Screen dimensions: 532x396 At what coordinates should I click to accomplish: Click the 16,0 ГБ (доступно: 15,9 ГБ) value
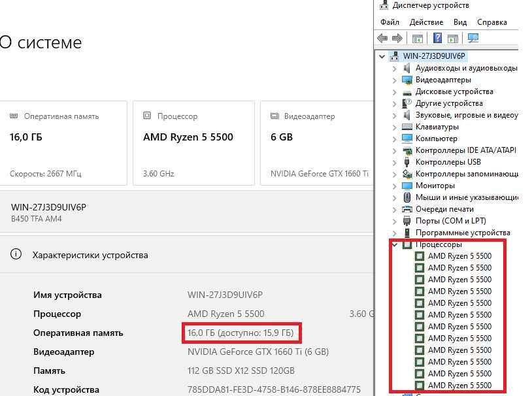tap(241, 333)
